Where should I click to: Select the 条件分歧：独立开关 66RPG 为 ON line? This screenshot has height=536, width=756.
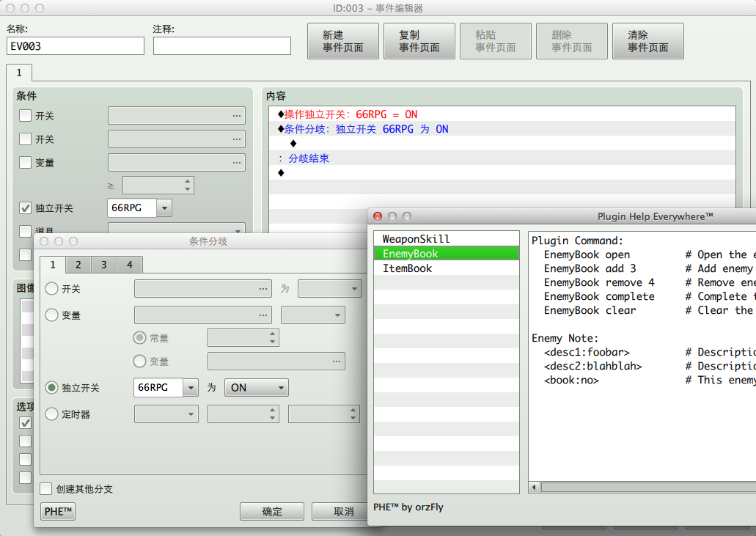[x=502, y=129]
